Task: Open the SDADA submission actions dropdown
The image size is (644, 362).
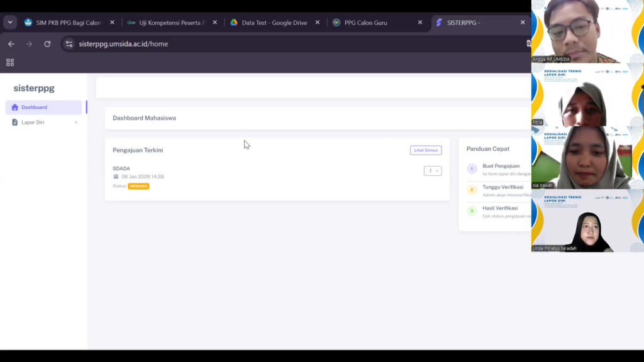Action: [433, 170]
